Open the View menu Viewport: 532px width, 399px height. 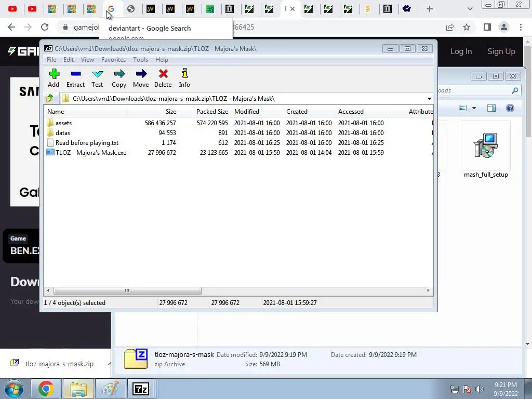click(87, 60)
